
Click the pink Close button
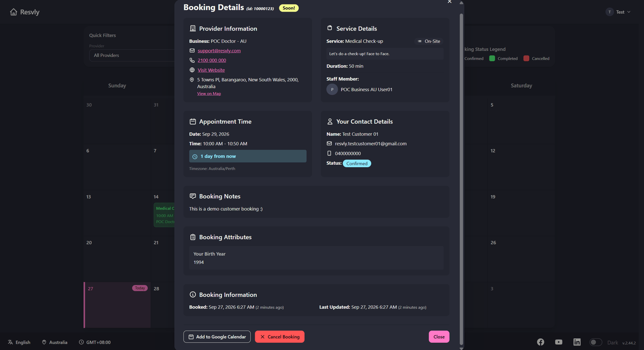click(x=439, y=337)
